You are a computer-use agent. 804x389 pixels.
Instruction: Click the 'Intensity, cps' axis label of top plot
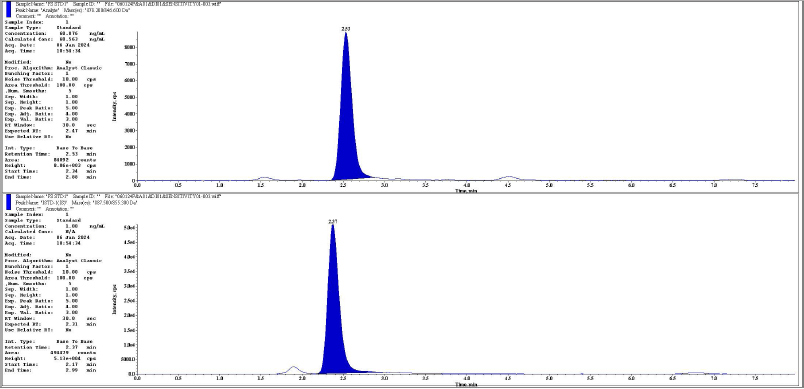115,106
